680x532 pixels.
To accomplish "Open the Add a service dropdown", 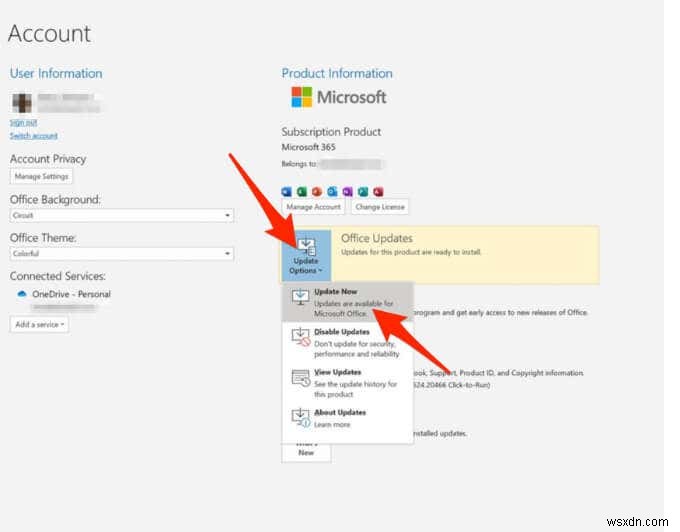I will click(x=39, y=324).
